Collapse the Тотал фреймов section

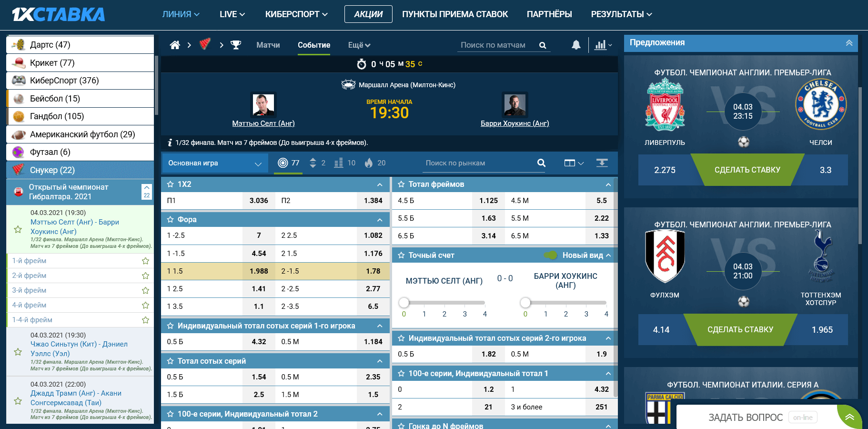(608, 184)
